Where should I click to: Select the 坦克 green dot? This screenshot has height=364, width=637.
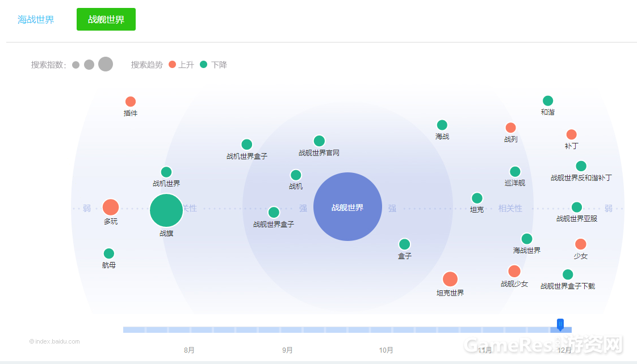[477, 198]
